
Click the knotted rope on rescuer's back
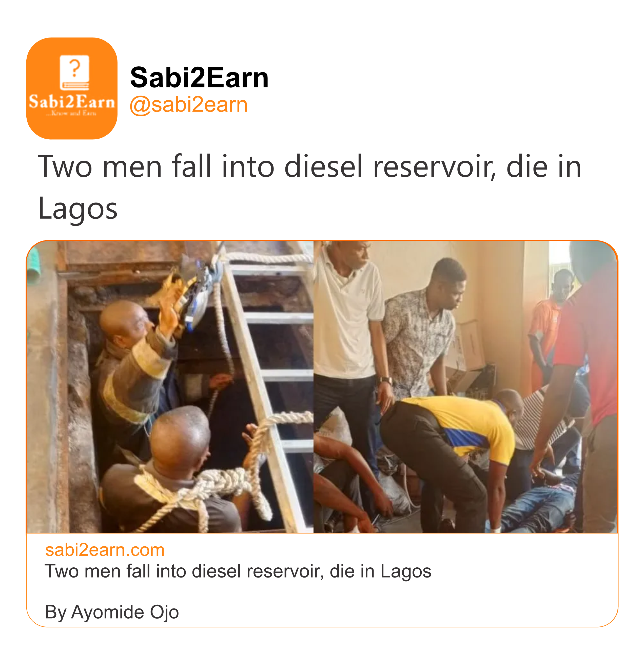point(222,485)
